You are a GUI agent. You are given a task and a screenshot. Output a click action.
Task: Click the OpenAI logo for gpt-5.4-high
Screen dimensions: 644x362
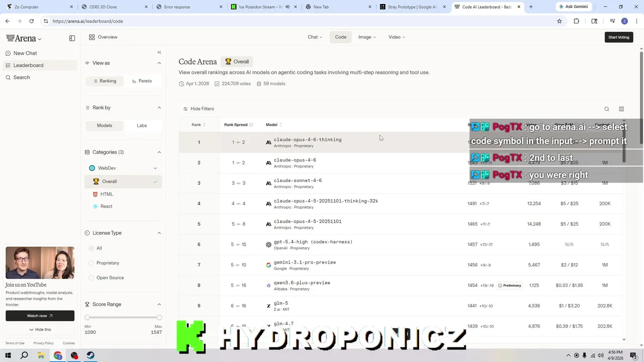pyautogui.click(x=269, y=245)
